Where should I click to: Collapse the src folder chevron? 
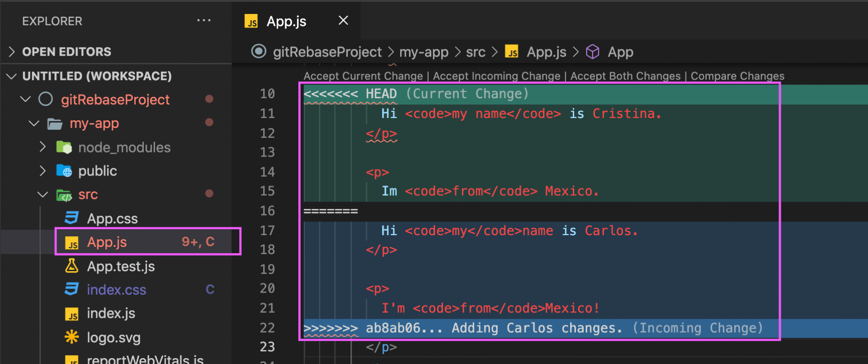42,194
